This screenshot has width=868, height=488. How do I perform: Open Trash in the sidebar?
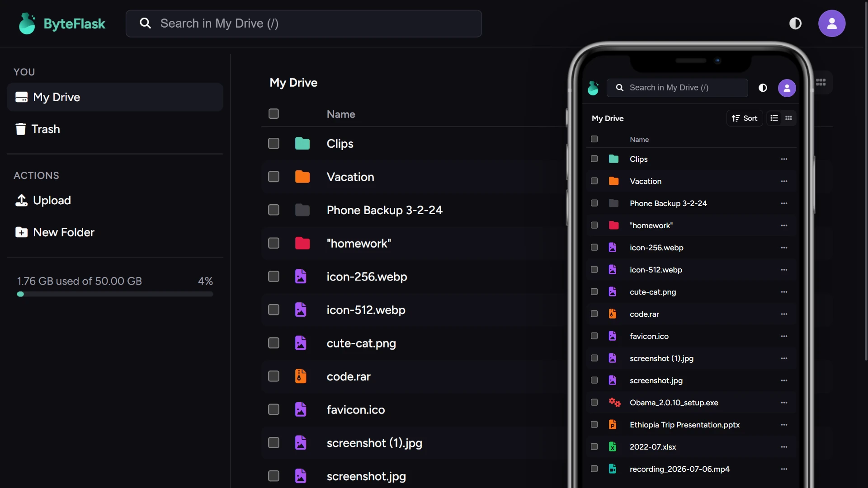115,129
